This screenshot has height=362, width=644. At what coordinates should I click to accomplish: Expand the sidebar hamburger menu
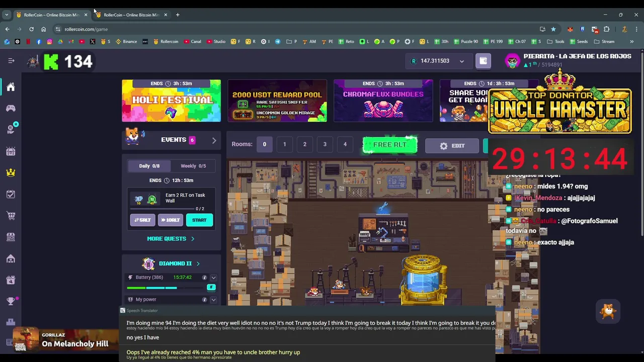coord(11,61)
